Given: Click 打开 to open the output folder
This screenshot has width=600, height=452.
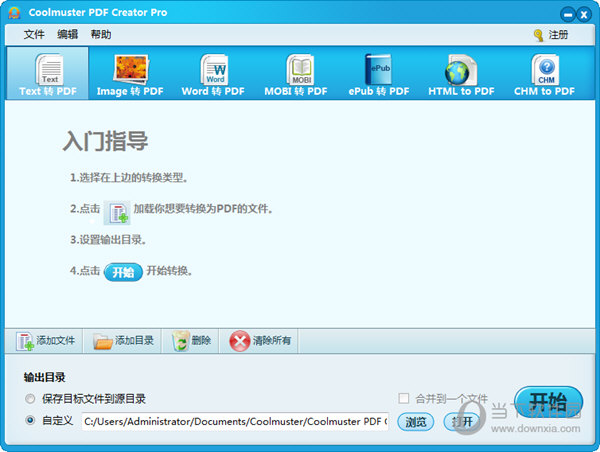Looking at the screenshot, I should [461, 422].
